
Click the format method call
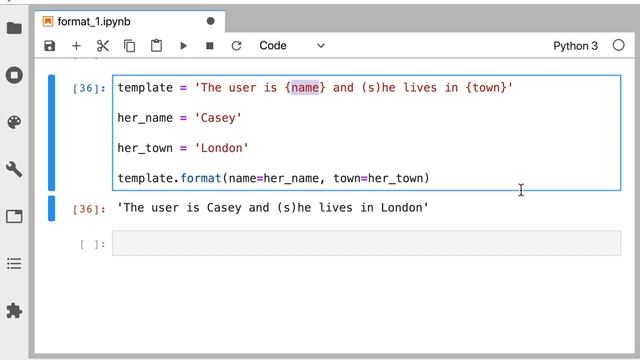200,178
